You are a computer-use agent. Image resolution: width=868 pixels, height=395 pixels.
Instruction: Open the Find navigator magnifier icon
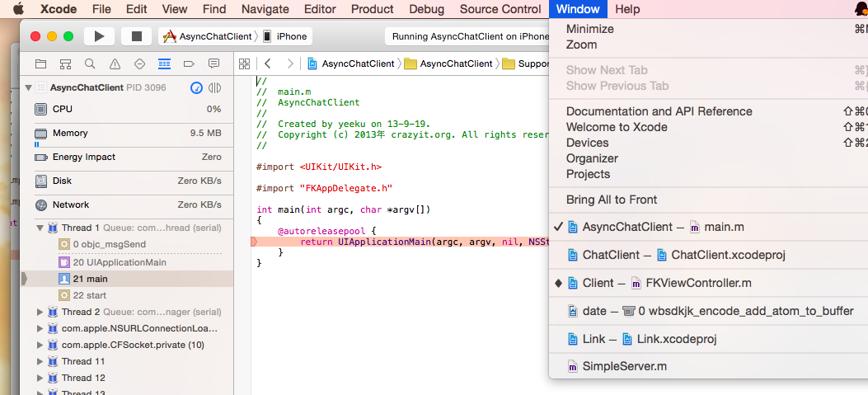click(90, 63)
